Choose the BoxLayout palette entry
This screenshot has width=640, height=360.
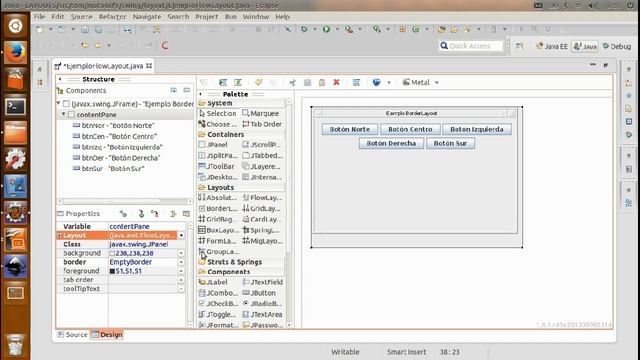click(x=218, y=230)
